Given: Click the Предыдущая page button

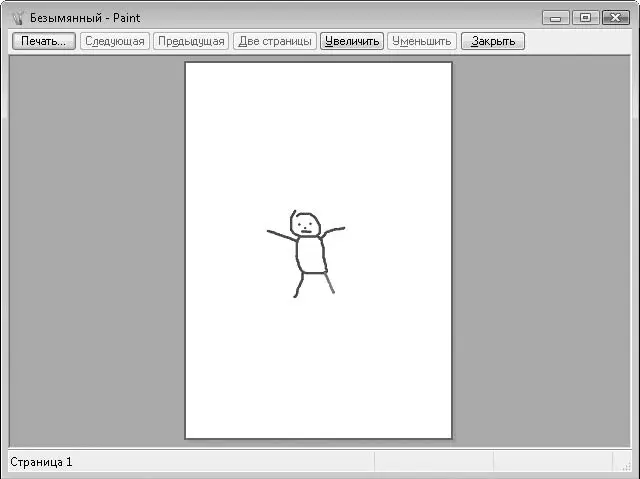Looking at the screenshot, I should coord(190,41).
